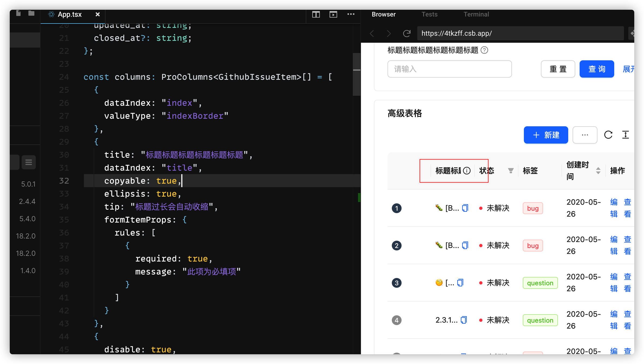Switch to the Tests tab

click(x=429, y=14)
